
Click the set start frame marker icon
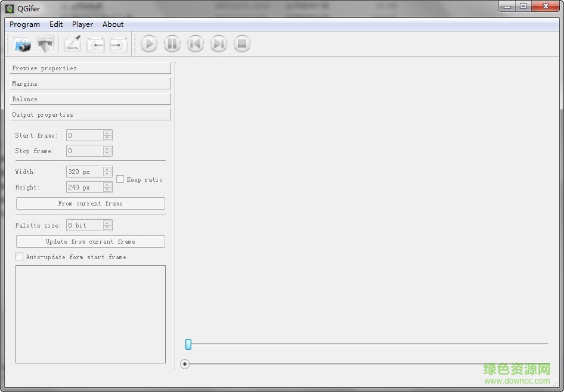point(95,43)
